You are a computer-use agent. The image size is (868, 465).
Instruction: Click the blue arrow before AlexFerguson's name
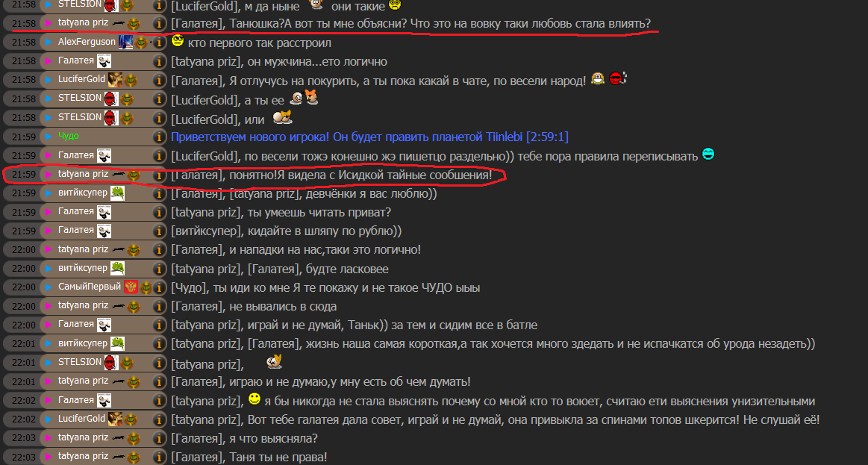click(49, 42)
